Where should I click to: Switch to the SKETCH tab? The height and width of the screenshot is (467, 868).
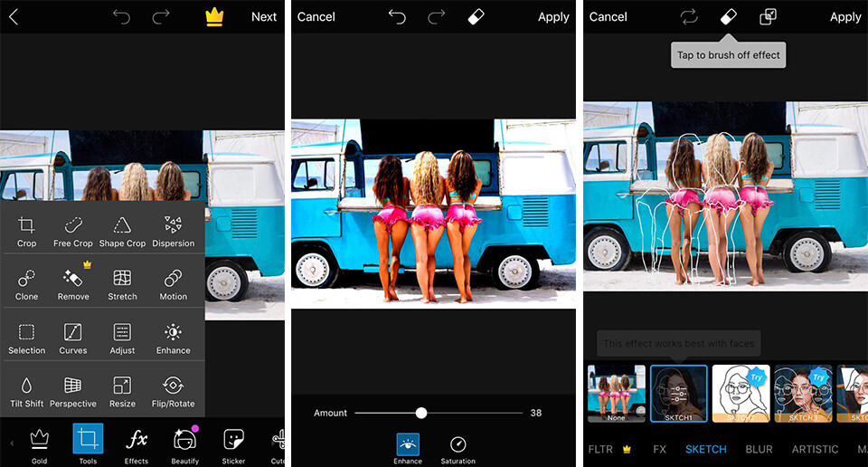click(706, 449)
